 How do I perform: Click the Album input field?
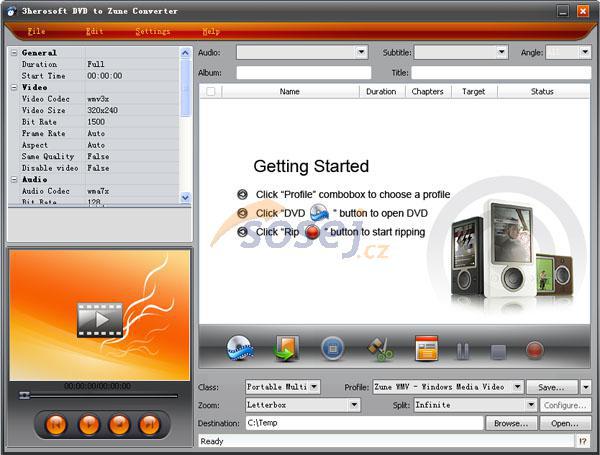(x=304, y=73)
